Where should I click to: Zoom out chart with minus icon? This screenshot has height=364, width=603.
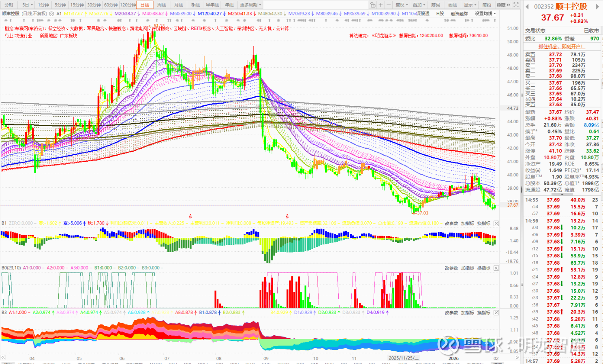tap(388, 5)
